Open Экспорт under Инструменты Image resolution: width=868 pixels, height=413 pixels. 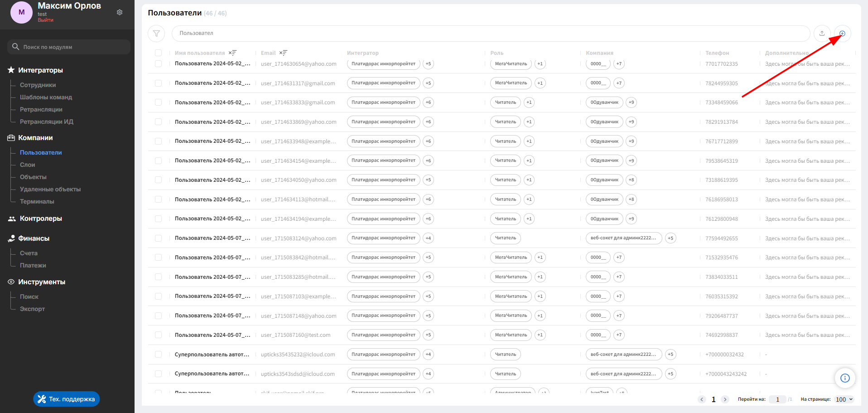[x=32, y=309]
